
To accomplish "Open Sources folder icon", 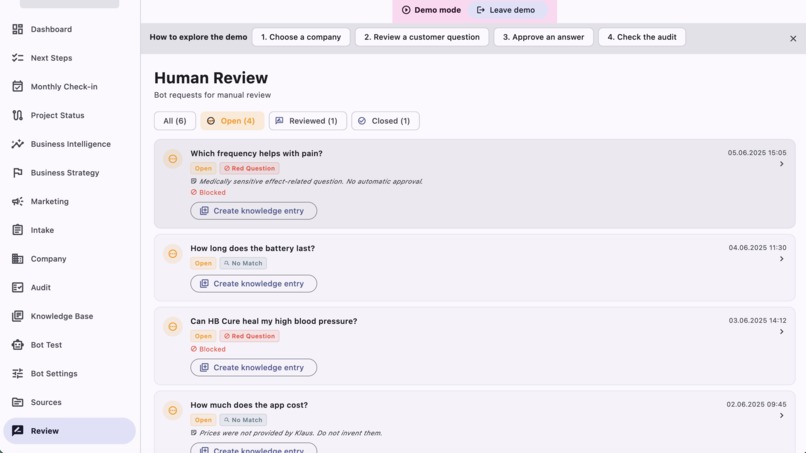I will click(x=17, y=402).
